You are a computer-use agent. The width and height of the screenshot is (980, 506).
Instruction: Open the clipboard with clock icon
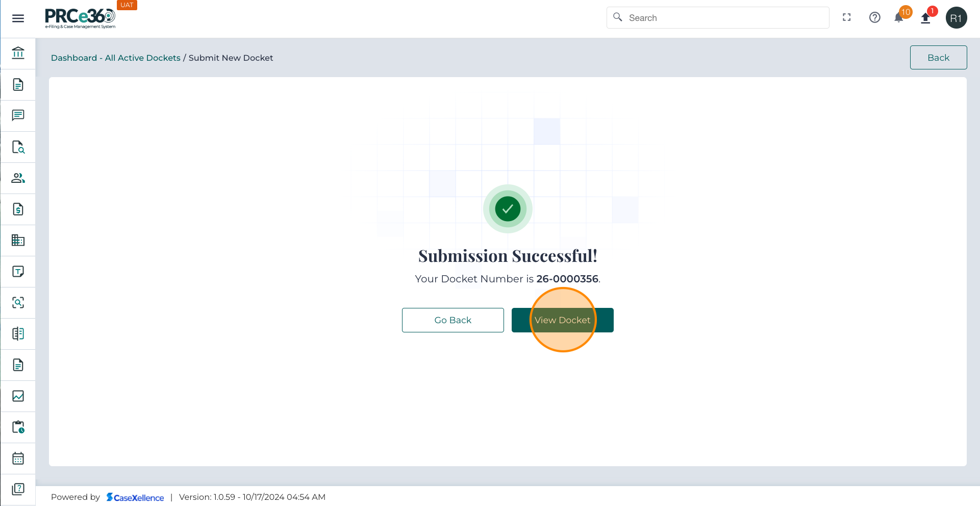18,427
